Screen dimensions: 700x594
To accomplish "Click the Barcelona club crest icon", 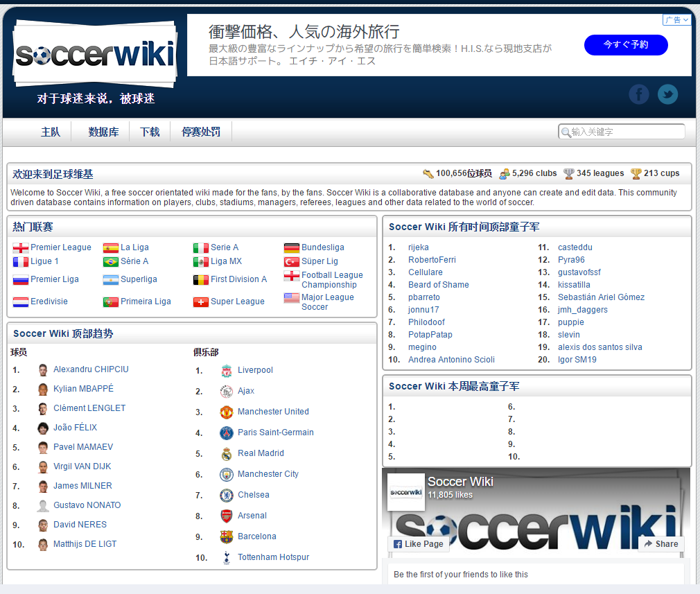I will (227, 536).
